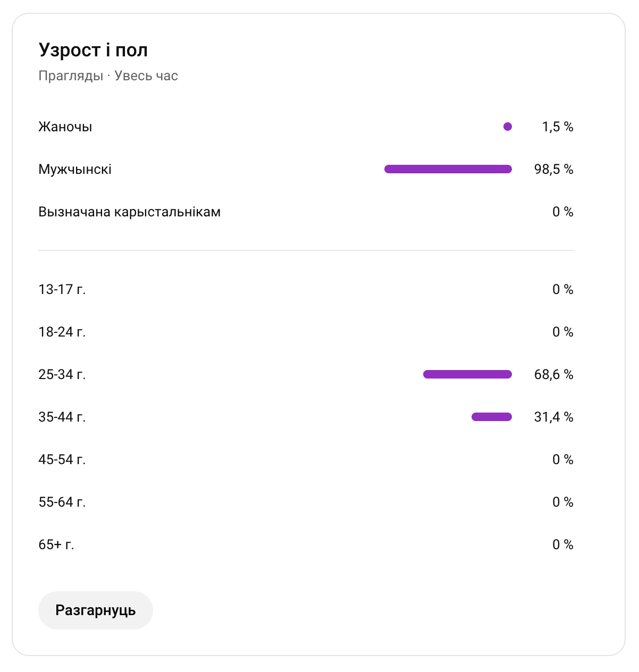This screenshot has width=639, height=672.
Task: Click the 55-64 г. age row
Action: 306,502
